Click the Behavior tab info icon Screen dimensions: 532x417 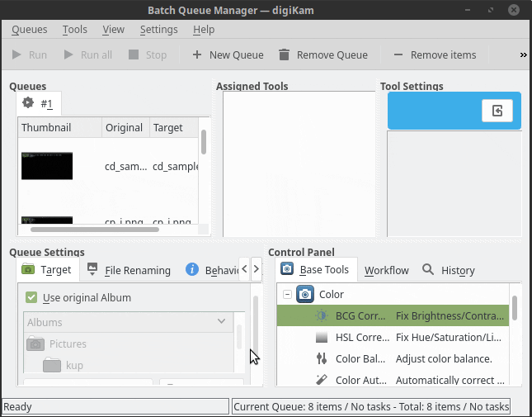pyautogui.click(x=192, y=270)
